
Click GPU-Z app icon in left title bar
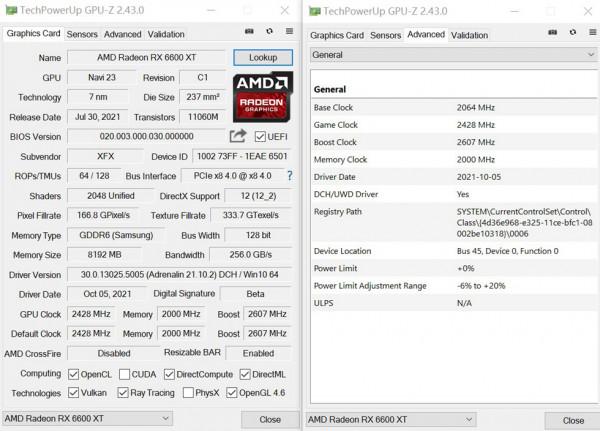tap(11, 10)
